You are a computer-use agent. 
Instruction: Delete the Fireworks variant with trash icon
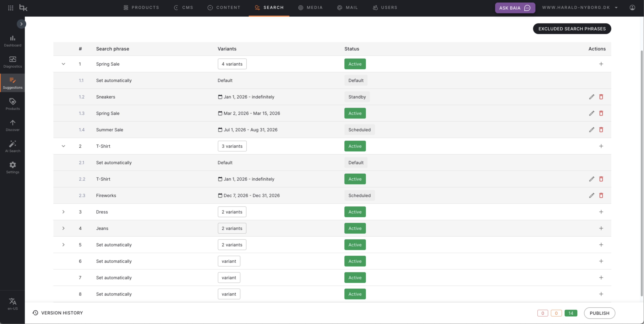point(601,196)
